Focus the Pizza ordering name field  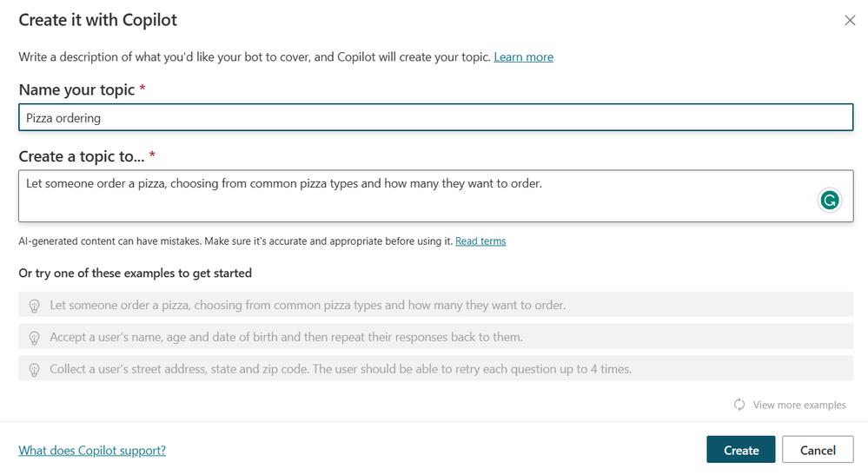tap(434, 118)
